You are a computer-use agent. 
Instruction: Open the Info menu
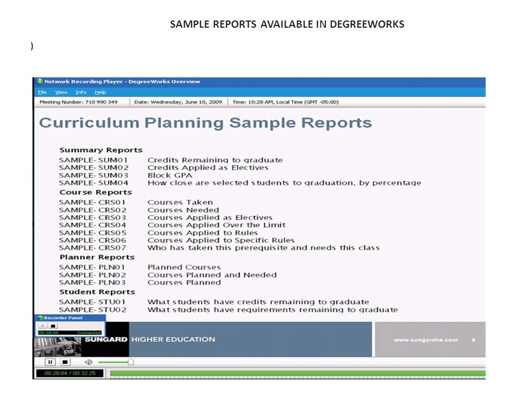pos(81,93)
